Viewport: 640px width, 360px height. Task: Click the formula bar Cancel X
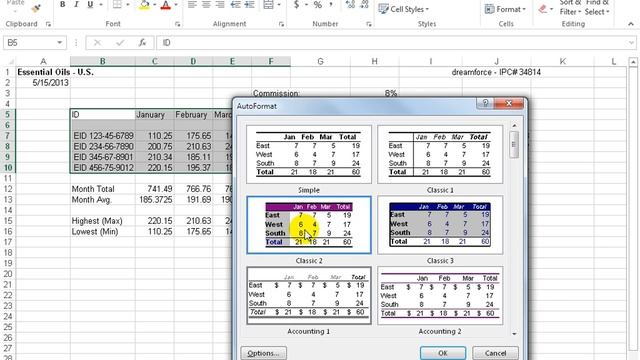[97, 42]
